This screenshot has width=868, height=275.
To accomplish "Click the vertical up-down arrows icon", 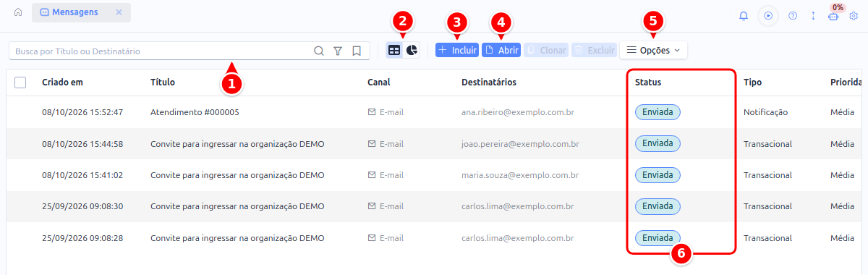I will (813, 15).
